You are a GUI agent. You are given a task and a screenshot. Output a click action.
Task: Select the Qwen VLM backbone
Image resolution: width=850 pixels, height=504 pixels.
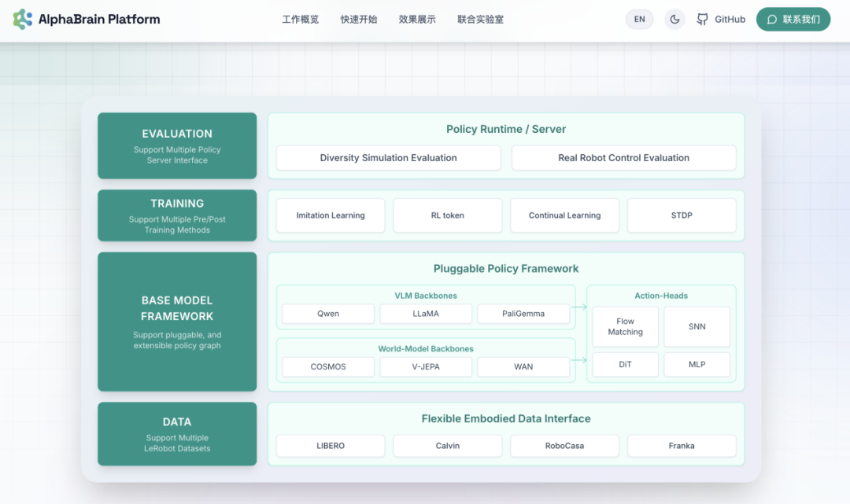[x=328, y=314]
